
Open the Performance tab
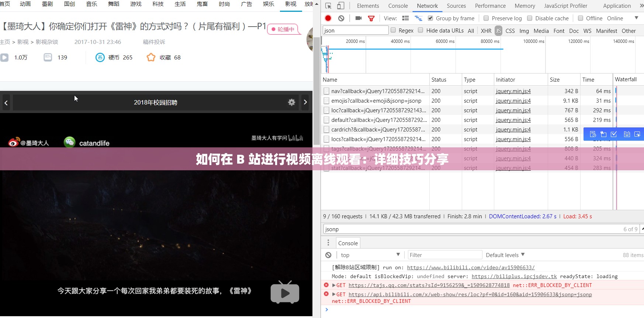490,6
